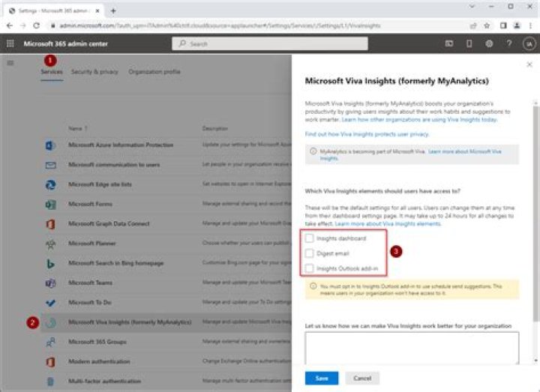Image resolution: width=540 pixels, height=392 pixels.
Task: Go back in browser
Action: (x=9, y=25)
